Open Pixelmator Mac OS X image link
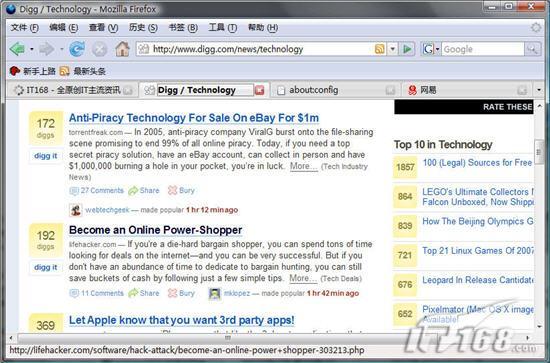Screen dimensions: 550x363 coord(478,314)
